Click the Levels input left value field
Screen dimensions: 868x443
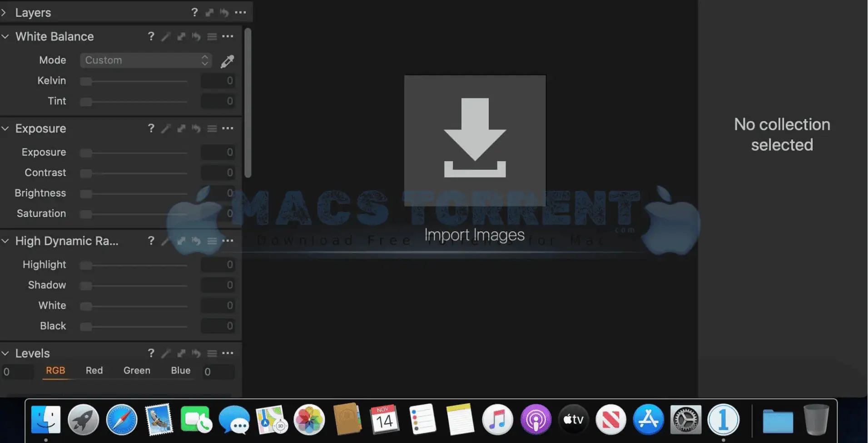pyautogui.click(x=17, y=372)
